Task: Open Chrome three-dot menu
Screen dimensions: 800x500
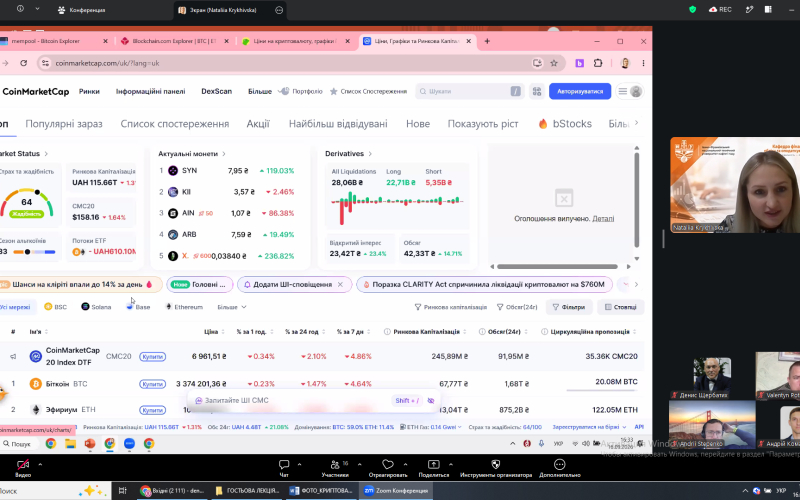Action: pyautogui.click(x=643, y=63)
